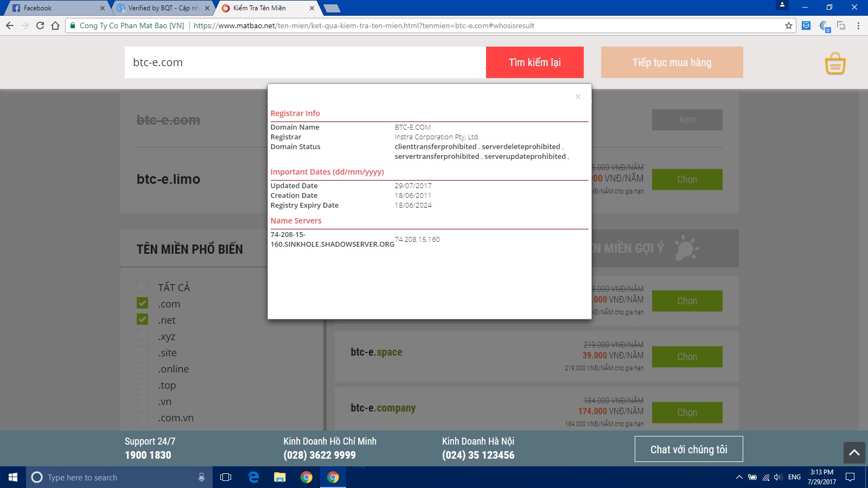Close the Verified by BQT tab

click(207, 8)
